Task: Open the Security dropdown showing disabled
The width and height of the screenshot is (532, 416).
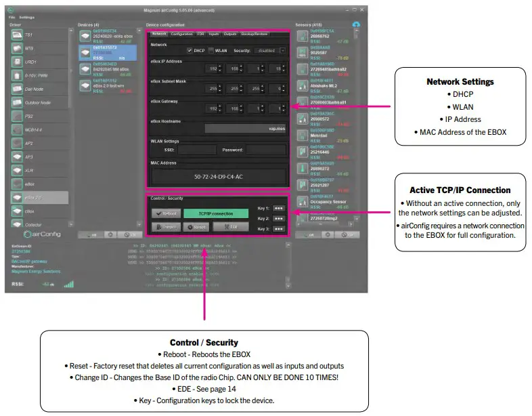Action: [270, 51]
